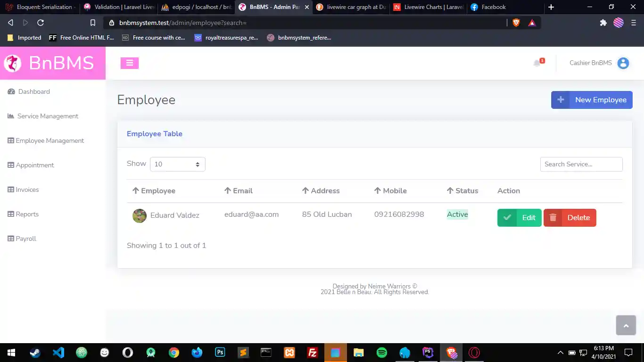Open FileZilla from the taskbar

(312, 353)
